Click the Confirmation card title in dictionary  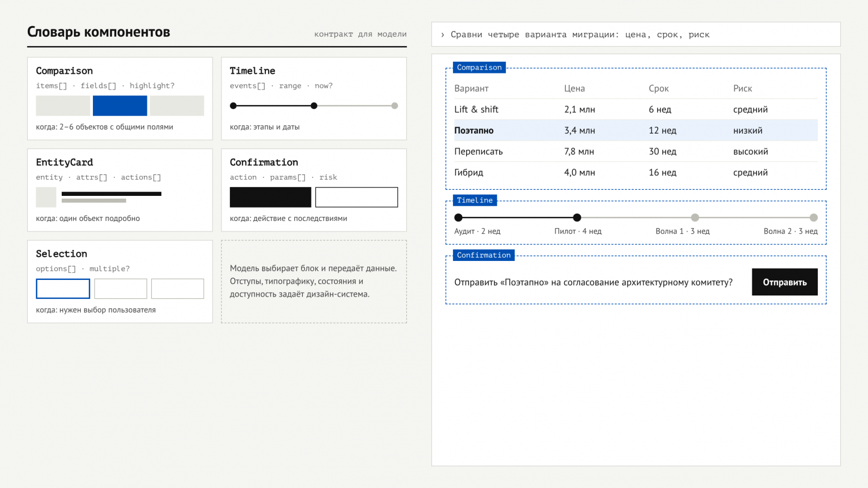pos(264,162)
